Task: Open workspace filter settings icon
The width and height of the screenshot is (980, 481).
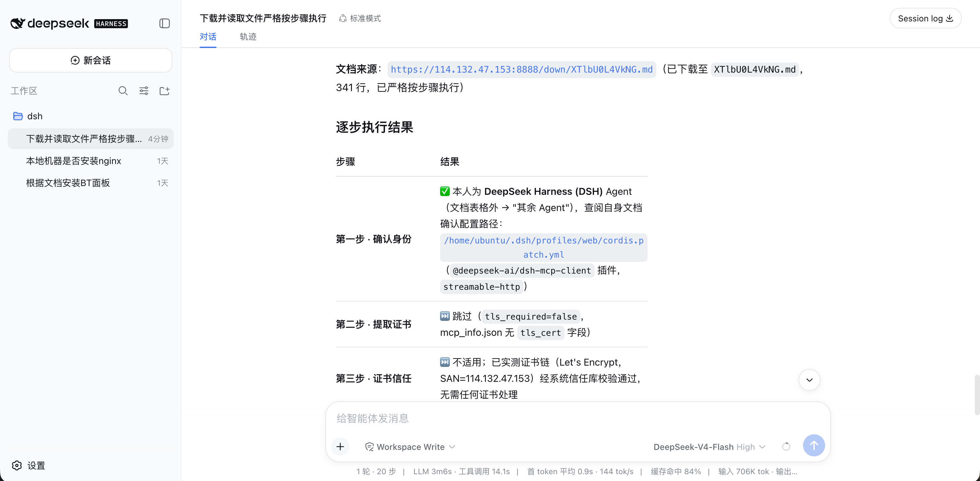Action: click(x=144, y=90)
